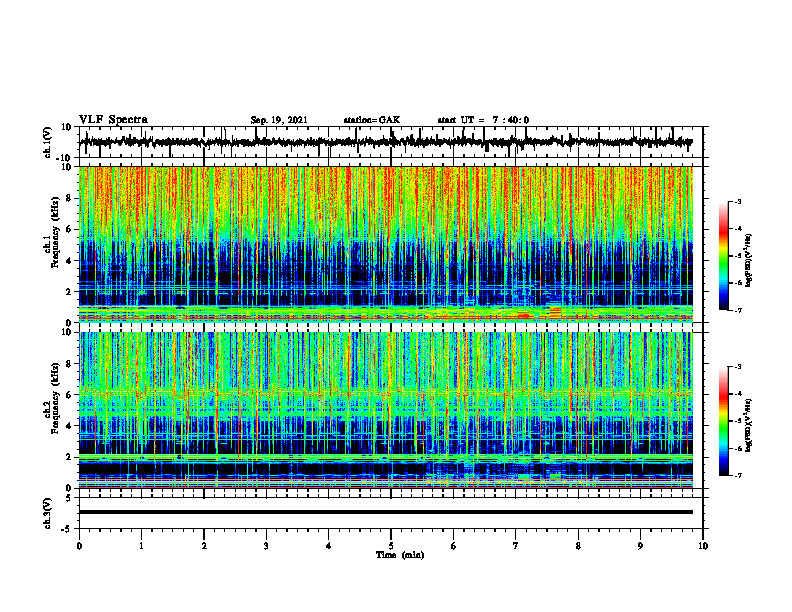Click the time axis tick label "6"
This screenshot has height=612, width=792.
454,546
